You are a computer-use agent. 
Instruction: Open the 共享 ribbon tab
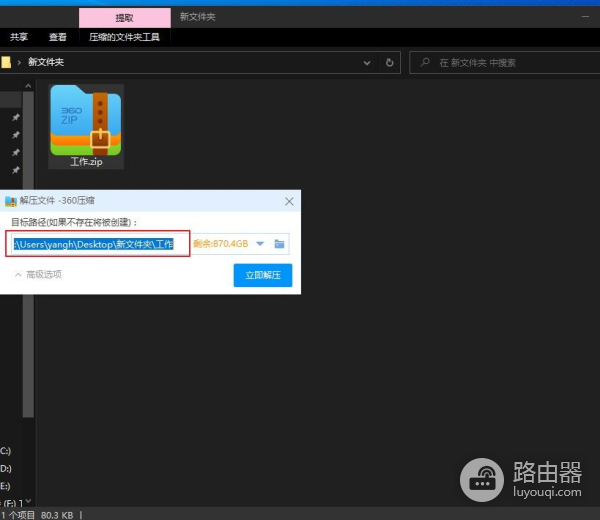point(19,37)
